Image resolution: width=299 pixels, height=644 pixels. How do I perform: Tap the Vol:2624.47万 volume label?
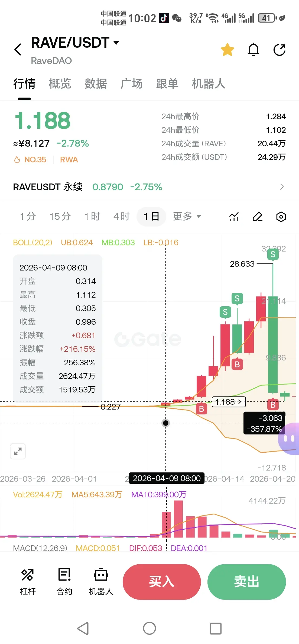click(x=38, y=495)
